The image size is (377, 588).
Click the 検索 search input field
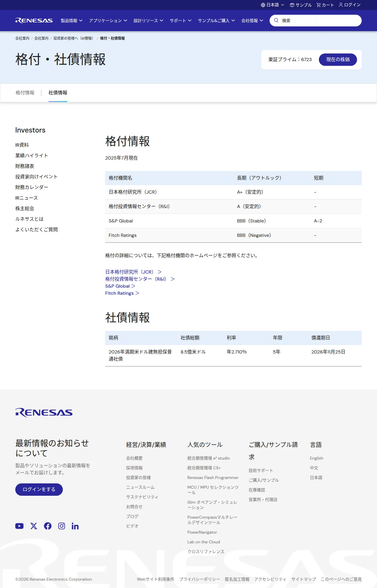point(316,21)
